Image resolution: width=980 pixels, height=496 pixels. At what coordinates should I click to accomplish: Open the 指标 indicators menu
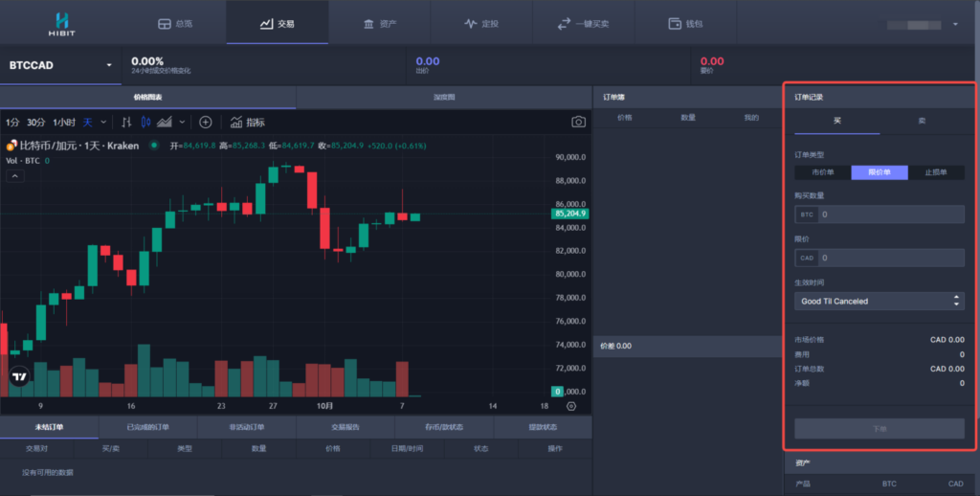pos(248,123)
